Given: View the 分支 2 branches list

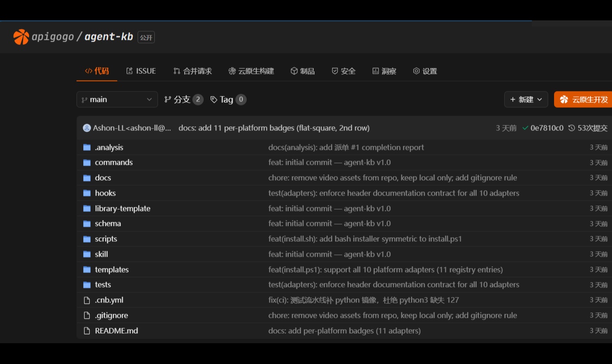Looking at the screenshot, I should (183, 100).
